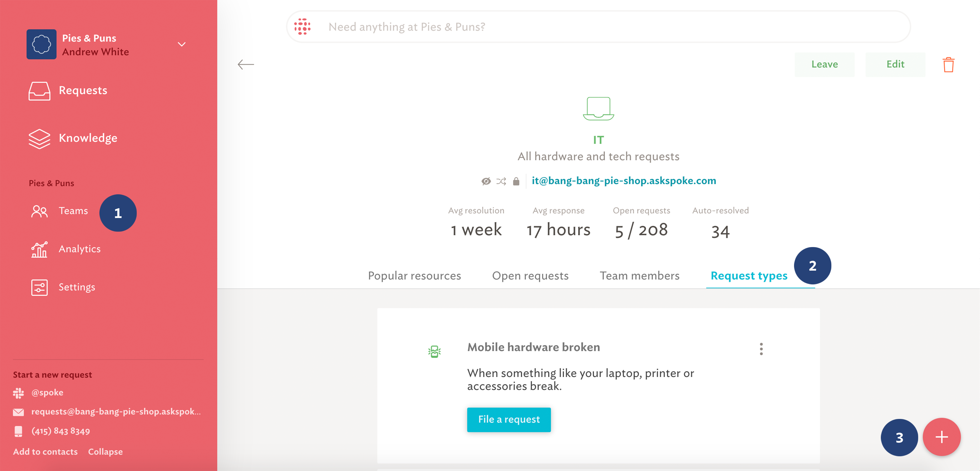
Task: Click the Spoke dotted logo in search bar
Action: coord(302,27)
